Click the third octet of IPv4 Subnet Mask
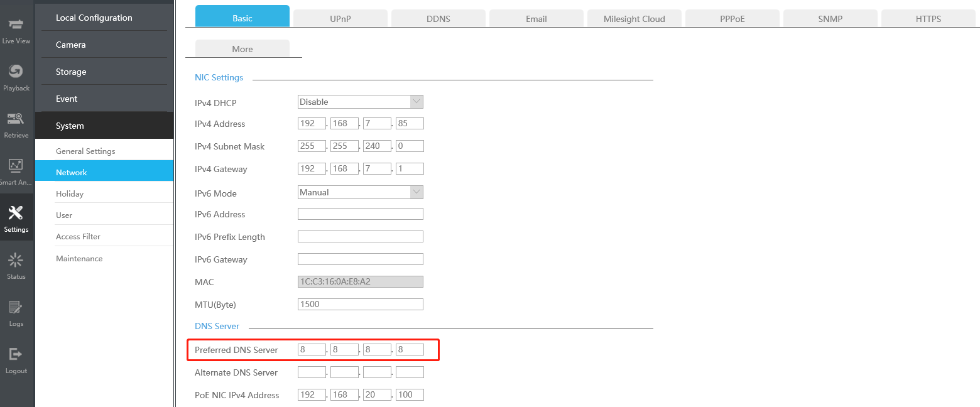The height and width of the screenshot is (407, 980). [377, 146]
